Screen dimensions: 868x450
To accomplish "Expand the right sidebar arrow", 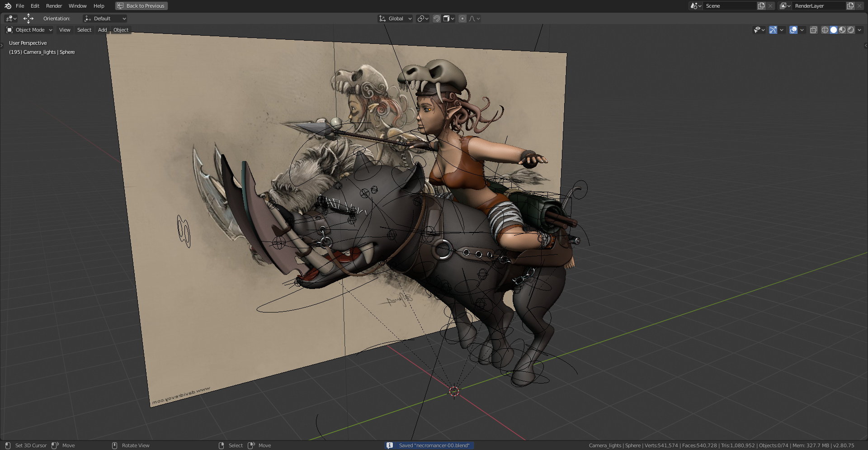I will (x=866, y=45).
